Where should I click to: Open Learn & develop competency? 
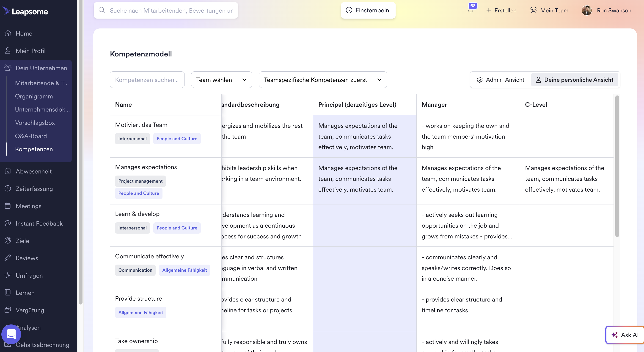tap(137, 214)
